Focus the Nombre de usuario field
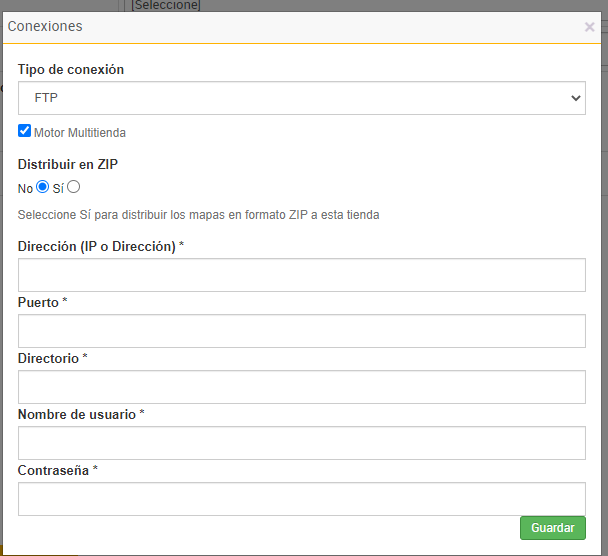Image resolution: width=608 pixels, height=556 pixels. pos(301,443)
